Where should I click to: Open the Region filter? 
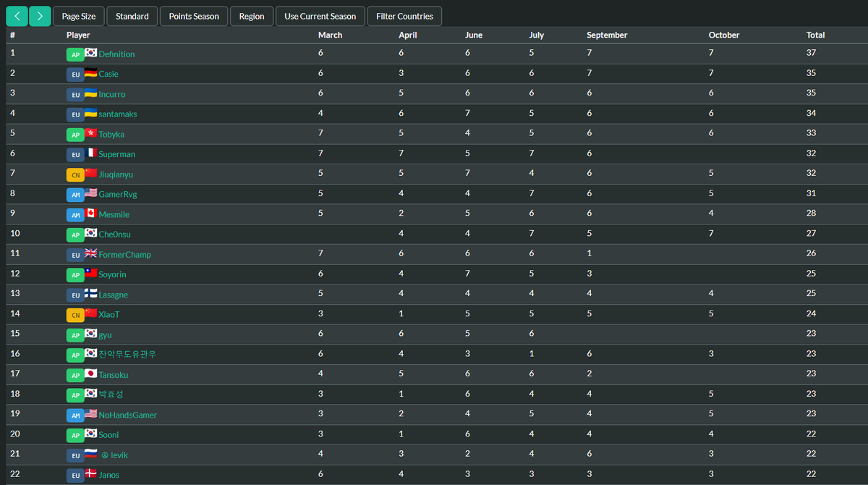[x=252, y=16]
